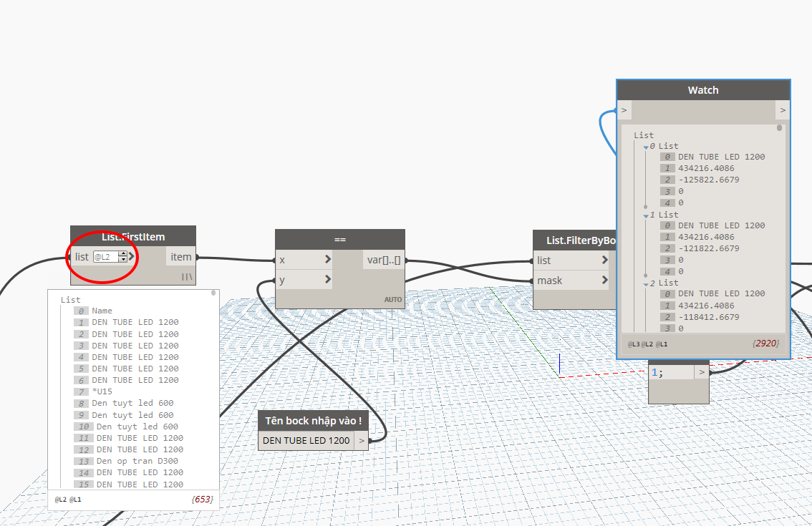Click the DEN TUBE LED 1200 string input
The height and width of the screenshot is (526, 812).
(306, 441)
